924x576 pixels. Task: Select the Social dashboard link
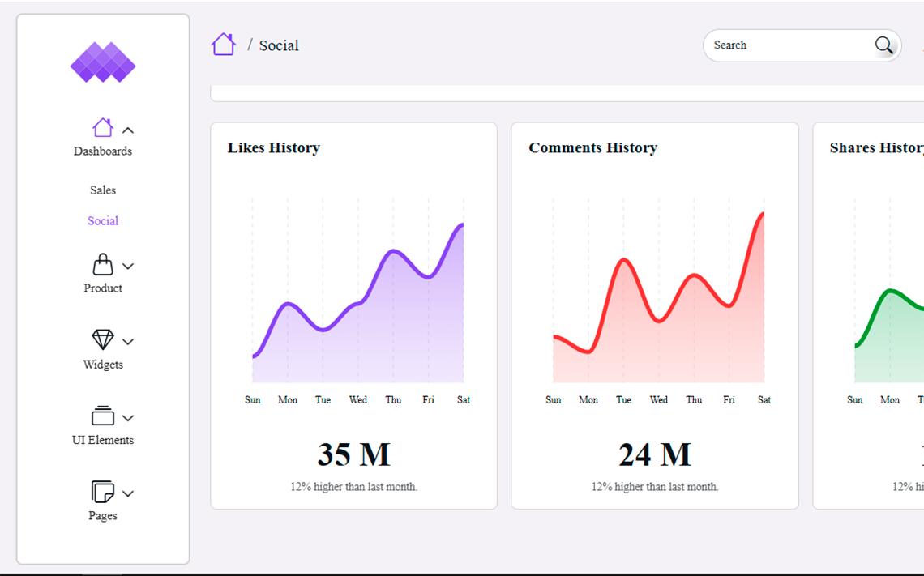pyautogui.click(x=103, y=221)
